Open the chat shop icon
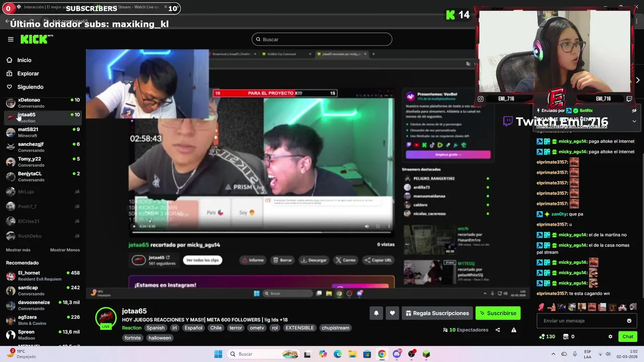This screenshot has height=362, width=644. (566, 337)
